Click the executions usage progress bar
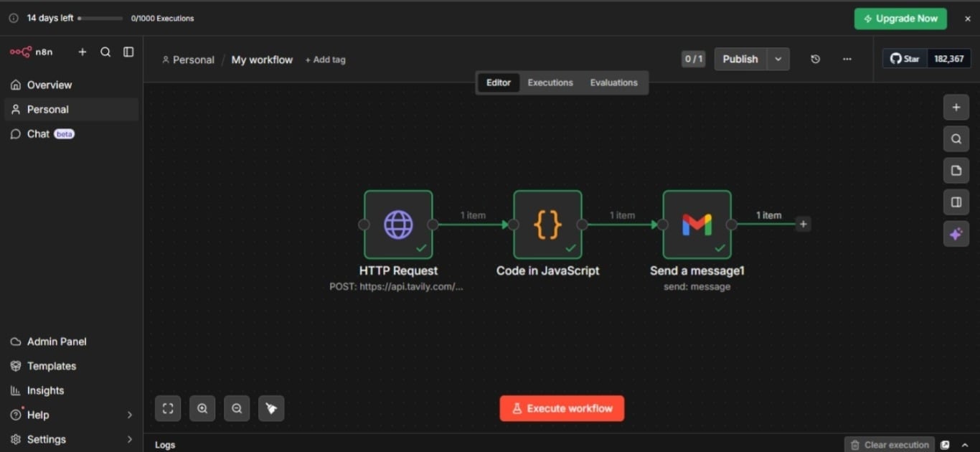 tap(100, 18)
